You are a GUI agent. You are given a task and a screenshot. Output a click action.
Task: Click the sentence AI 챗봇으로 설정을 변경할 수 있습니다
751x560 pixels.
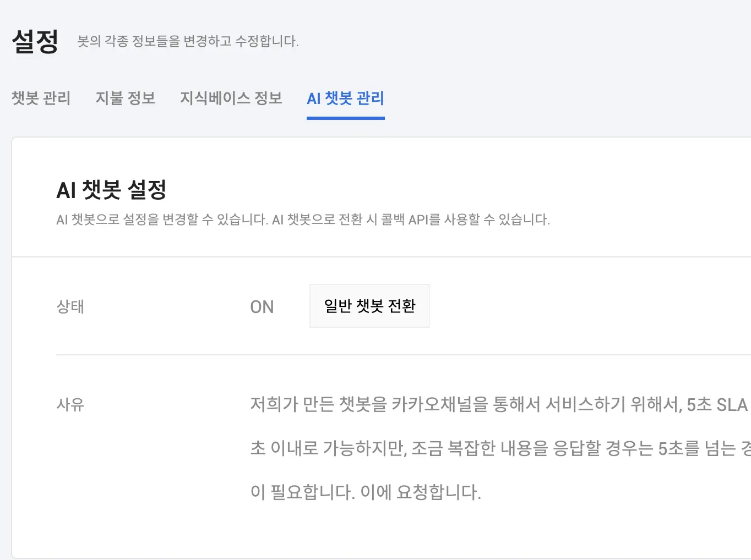pyautogui.click(x=162, y=219)
